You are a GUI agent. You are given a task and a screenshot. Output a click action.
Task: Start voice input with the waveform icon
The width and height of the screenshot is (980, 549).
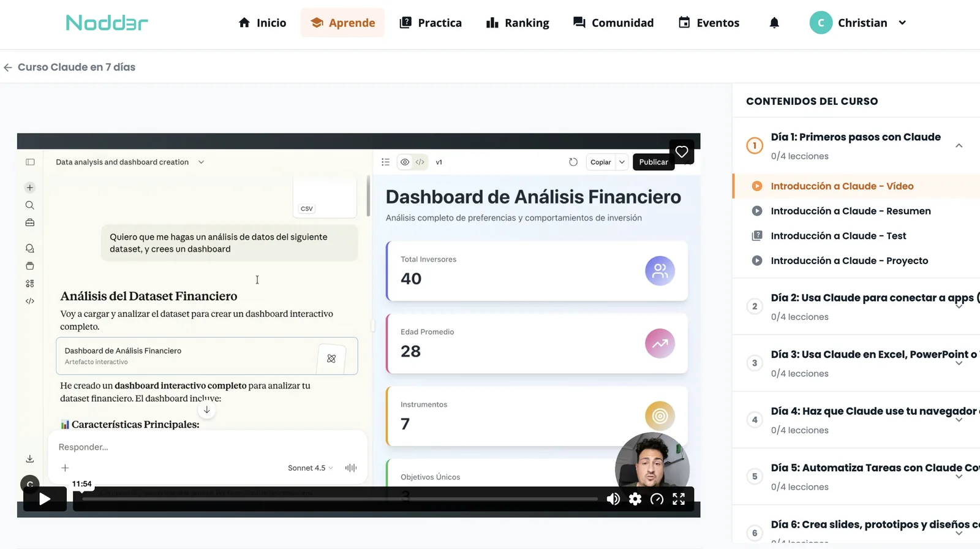coord(351,468)
